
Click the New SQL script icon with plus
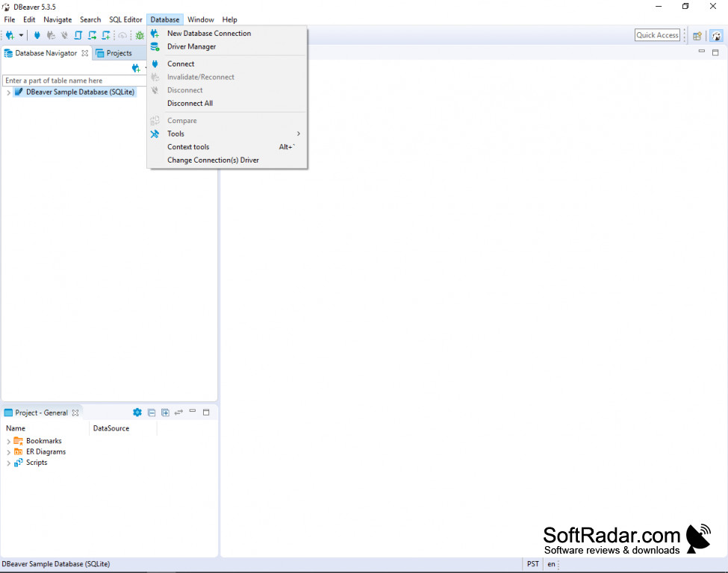(x=106, y=35)
